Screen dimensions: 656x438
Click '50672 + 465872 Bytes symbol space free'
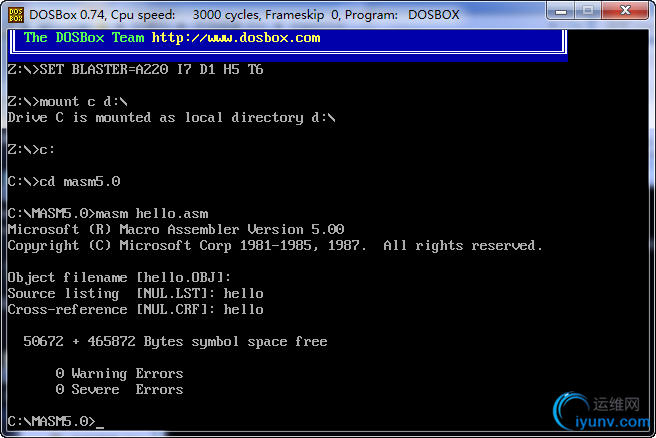coord(175,342)
